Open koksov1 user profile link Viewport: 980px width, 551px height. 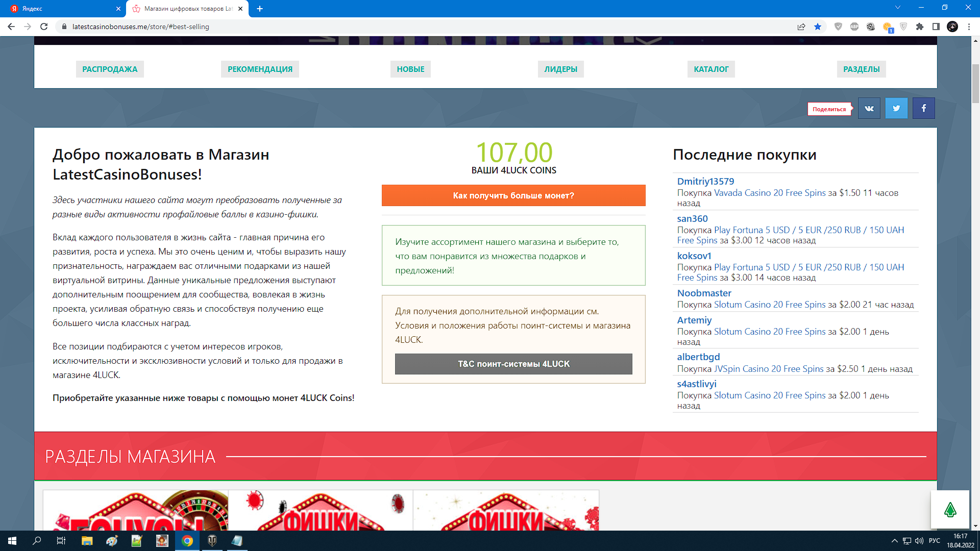[694, 256]
